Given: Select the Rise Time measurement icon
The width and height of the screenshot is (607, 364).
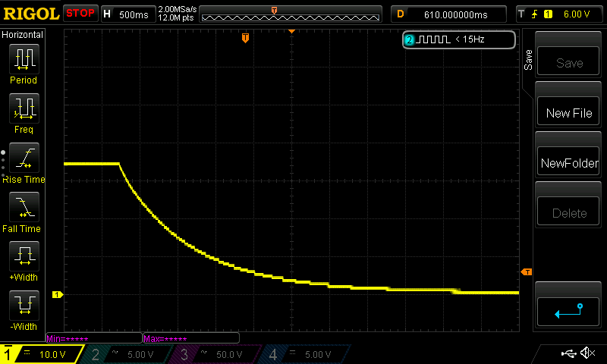Looking at the screenshot, I should click(24, 158).
